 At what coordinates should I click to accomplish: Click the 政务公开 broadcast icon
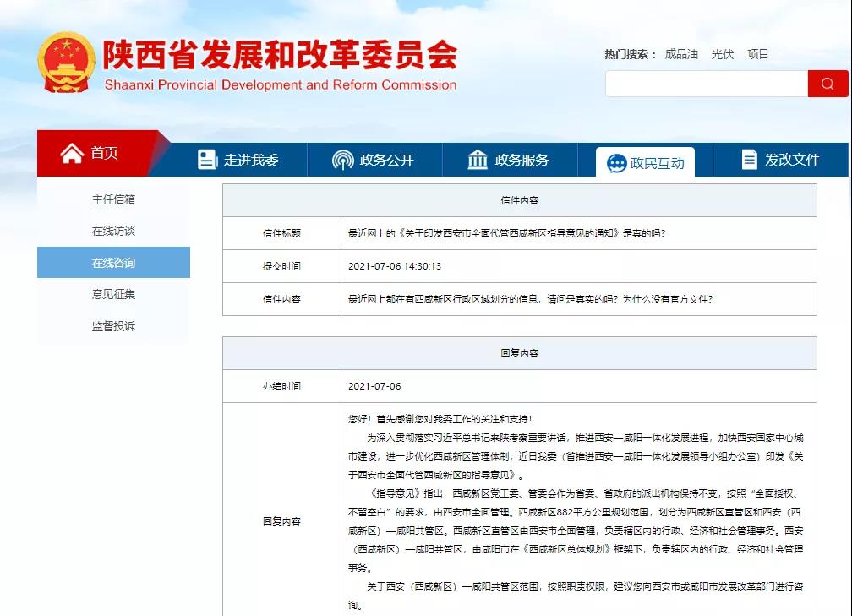tap(343, 160)
